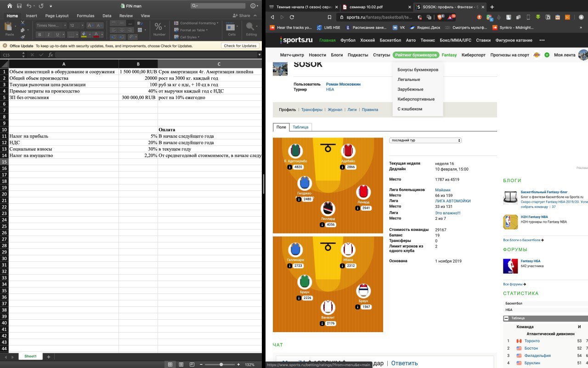Click the Check for Updates button
Viewport: 588px width, 368px height.
240,46
